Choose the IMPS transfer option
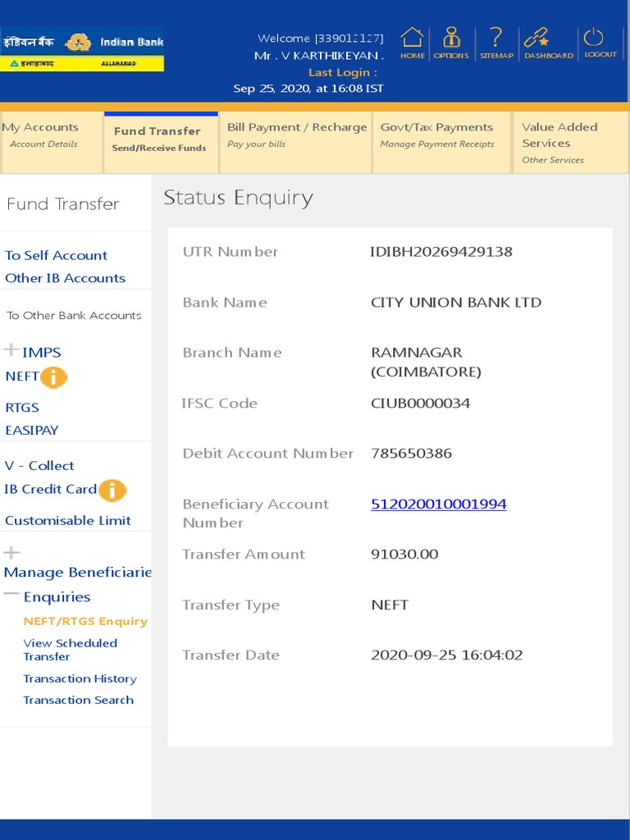Screen dimensions: 630x840 coord(41,353)
